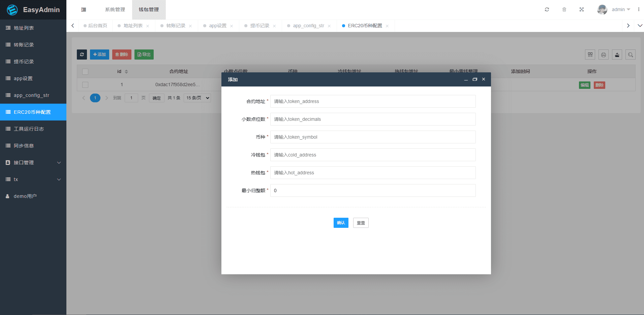This screenshot has height=315, width=644.
Task: Expand the 接口管理 sidebar menu
Action: pyautogui.click(x=33, y=163)
